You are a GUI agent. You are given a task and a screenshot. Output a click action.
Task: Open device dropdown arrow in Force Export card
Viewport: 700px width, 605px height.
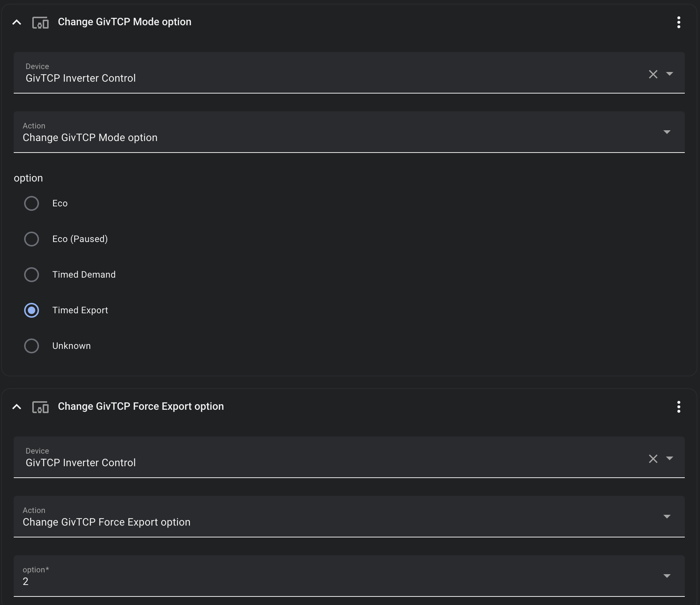tap(670, 458)
